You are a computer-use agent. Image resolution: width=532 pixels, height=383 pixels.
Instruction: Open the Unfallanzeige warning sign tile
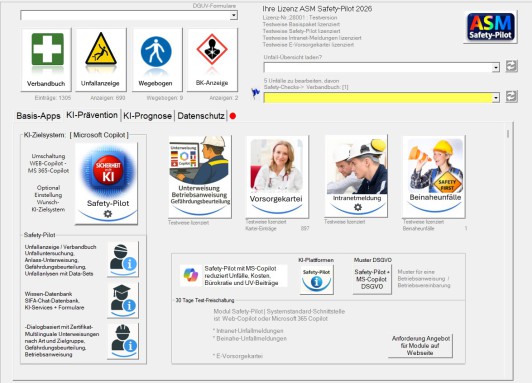pos(101,60)
